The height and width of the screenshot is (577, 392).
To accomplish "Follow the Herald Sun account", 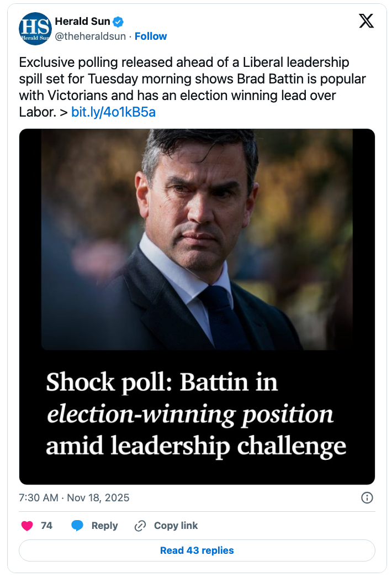I will click(x=151, y=36).
